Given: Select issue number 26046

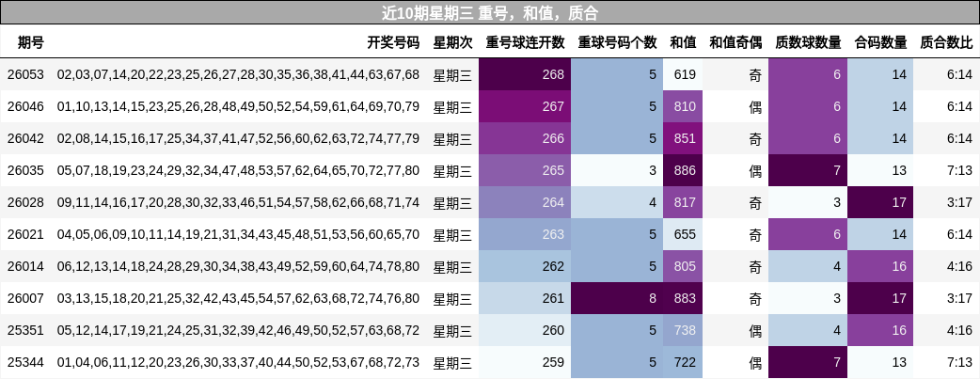Looking at the screenshot, I should 25,106.
